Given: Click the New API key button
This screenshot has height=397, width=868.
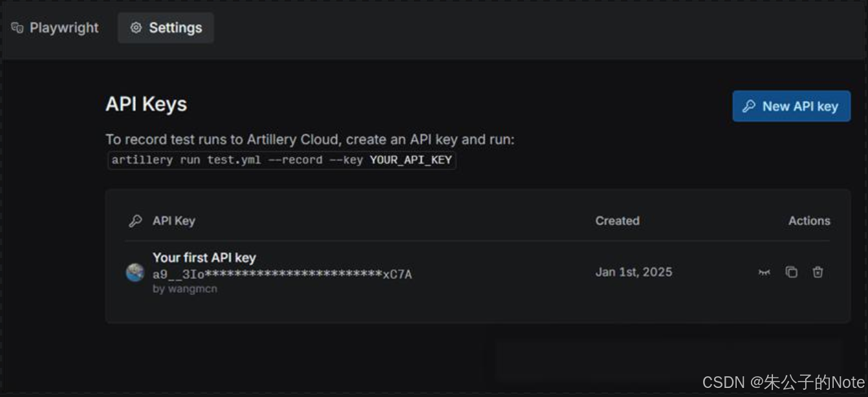Looking at the screenshot, I should click(x=791, y=106).
